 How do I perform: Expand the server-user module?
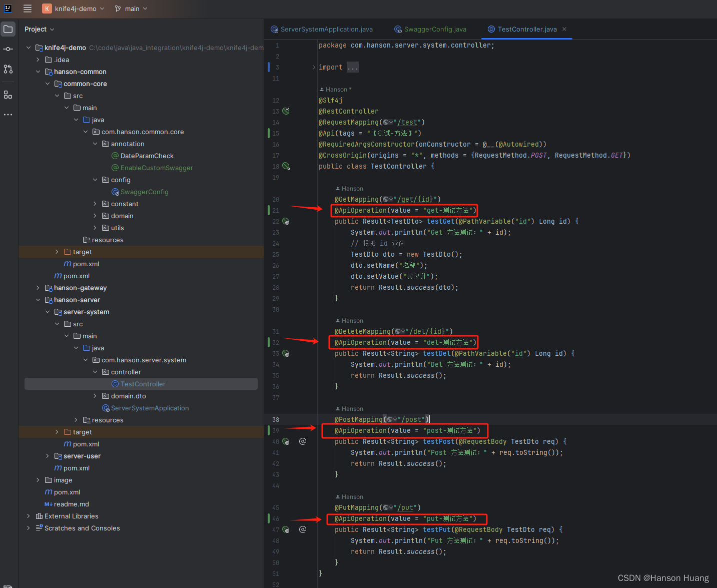(x=47, y=456)
